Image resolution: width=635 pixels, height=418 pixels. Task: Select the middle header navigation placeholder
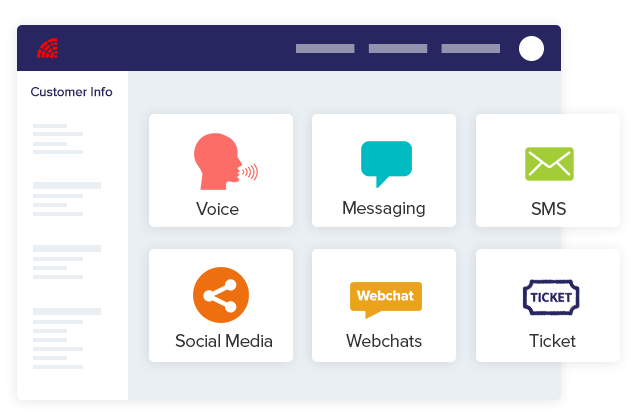[398, 49]
